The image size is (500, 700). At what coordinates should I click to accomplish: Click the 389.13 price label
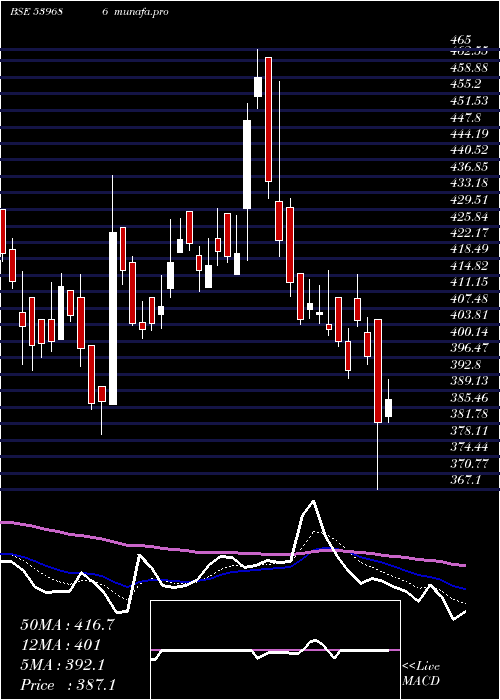tap(469, 381)
